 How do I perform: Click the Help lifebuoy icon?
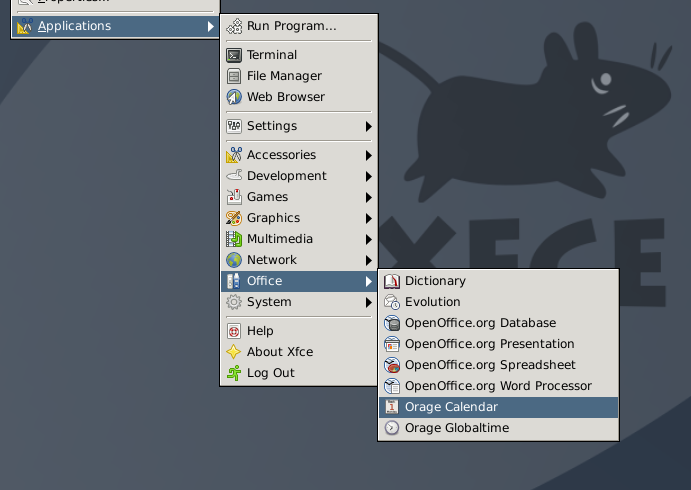(234, 331)
